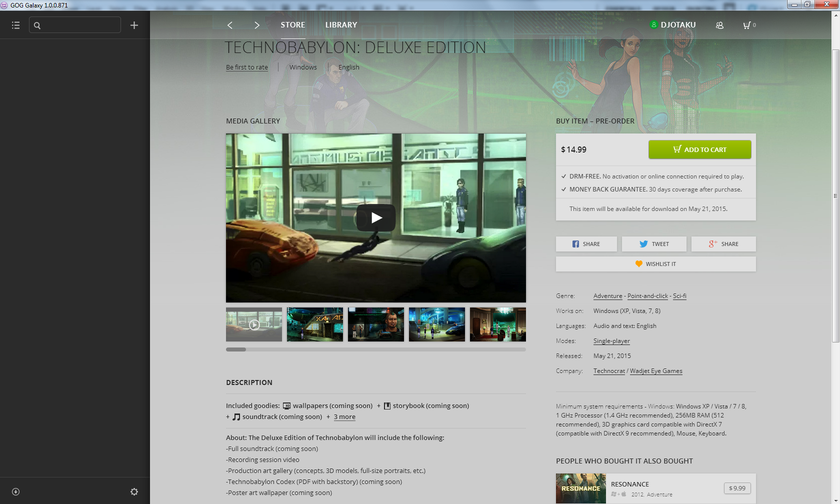840x504 pixels.
Task: Open the Resonance game cover image
Action: 581,488
